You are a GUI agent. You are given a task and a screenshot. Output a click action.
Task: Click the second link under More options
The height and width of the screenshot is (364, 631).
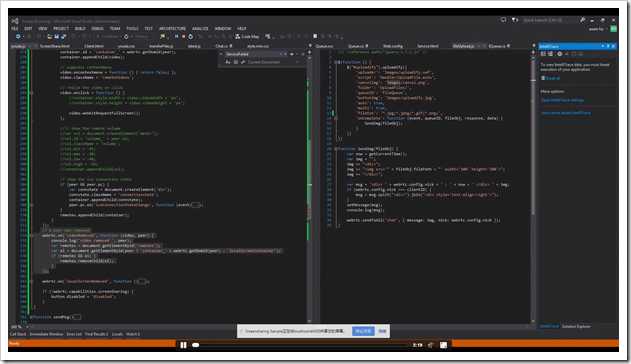point(566,113)
